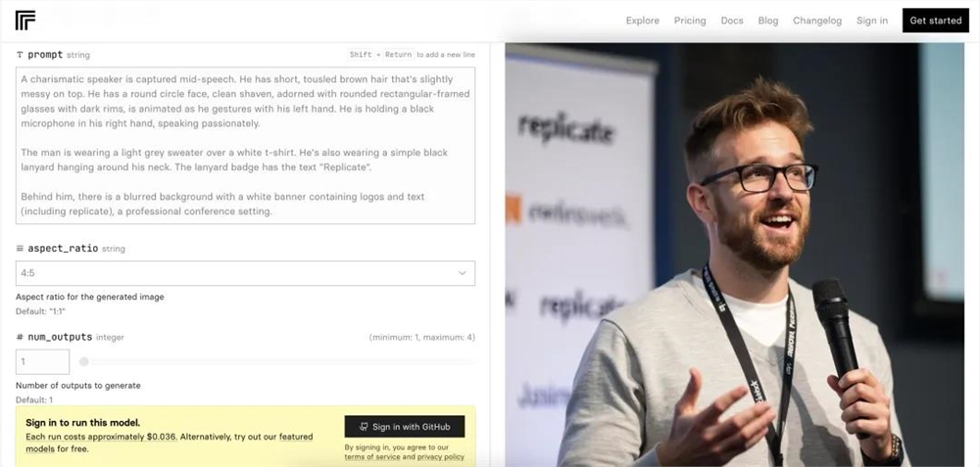980x467 pixels.
Task: Click the num_outputs number input field
Action: (42, 361)
